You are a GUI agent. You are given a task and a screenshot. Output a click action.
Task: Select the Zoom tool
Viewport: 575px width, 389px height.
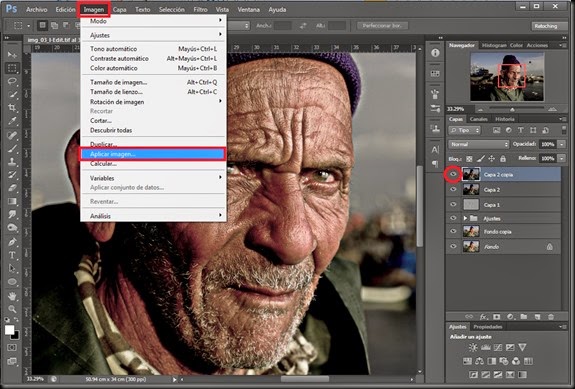coord(12,309)
